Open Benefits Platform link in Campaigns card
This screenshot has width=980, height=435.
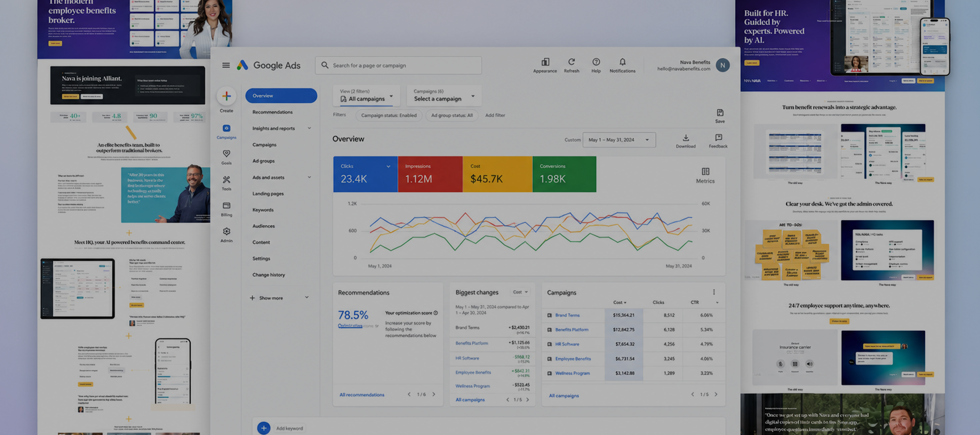[572, 330]
